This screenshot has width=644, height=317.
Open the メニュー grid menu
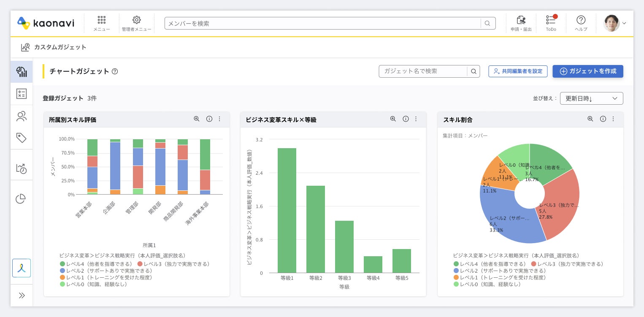(x=102, y=24)
